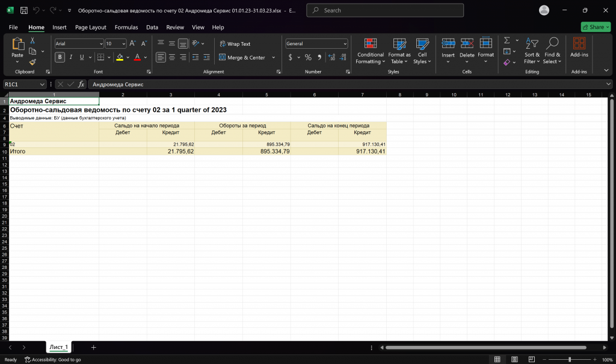Toggle Align Left

(x=161, y=57)
